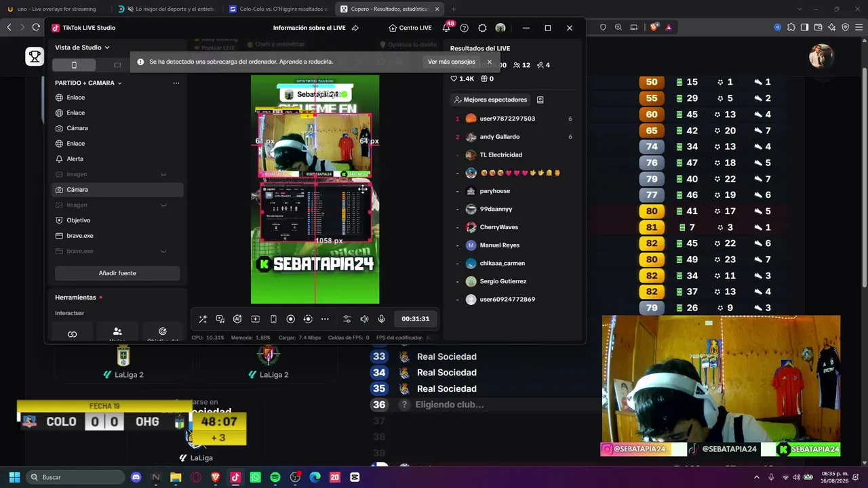
Task: Start recording with the record icon
Action: click(291, 319)
